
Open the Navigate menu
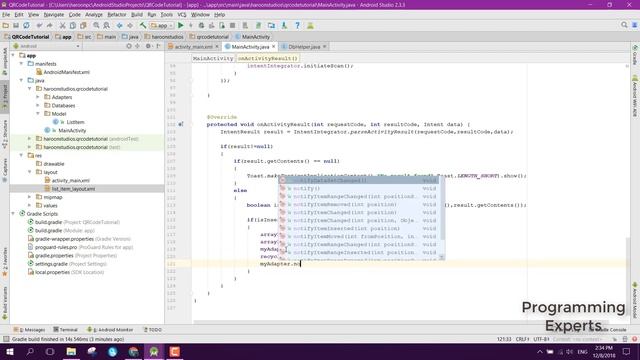(x=54, y=15)
